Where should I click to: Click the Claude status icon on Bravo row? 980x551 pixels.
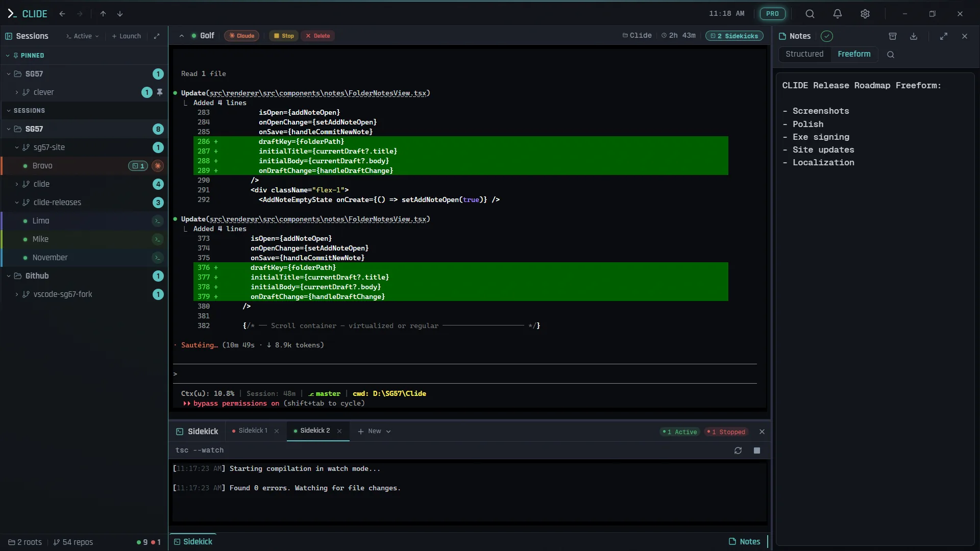point(158,166)
